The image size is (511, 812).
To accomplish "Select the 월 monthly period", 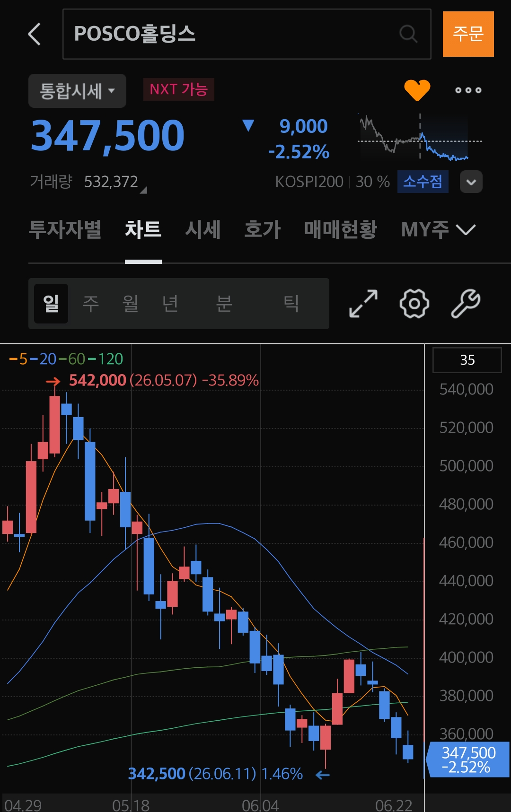I will pos(131,304).
